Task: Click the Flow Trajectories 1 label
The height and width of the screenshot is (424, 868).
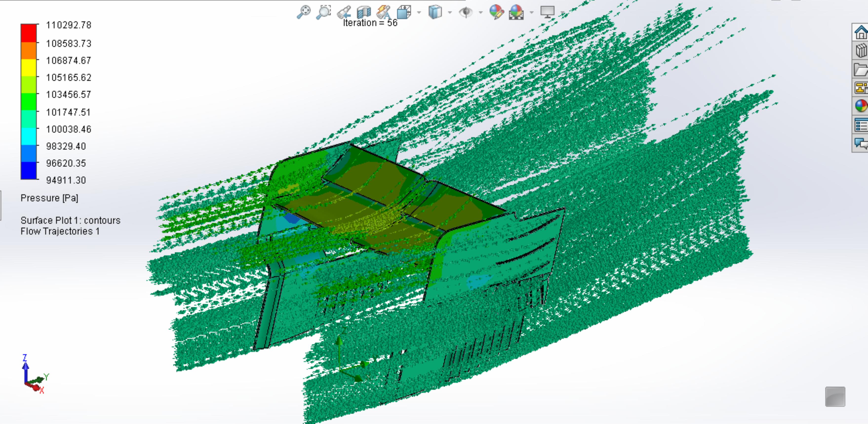Action: [60, 231]
